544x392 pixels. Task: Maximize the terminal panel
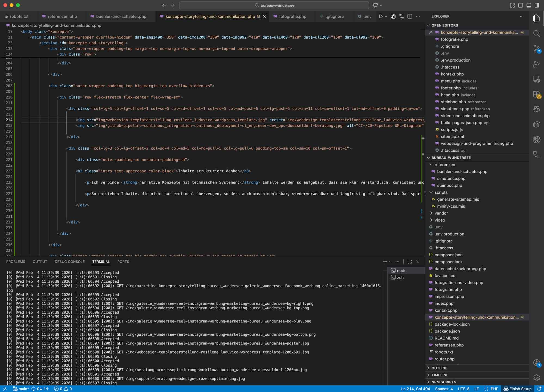pyautogui.click(x=410, y=262)
